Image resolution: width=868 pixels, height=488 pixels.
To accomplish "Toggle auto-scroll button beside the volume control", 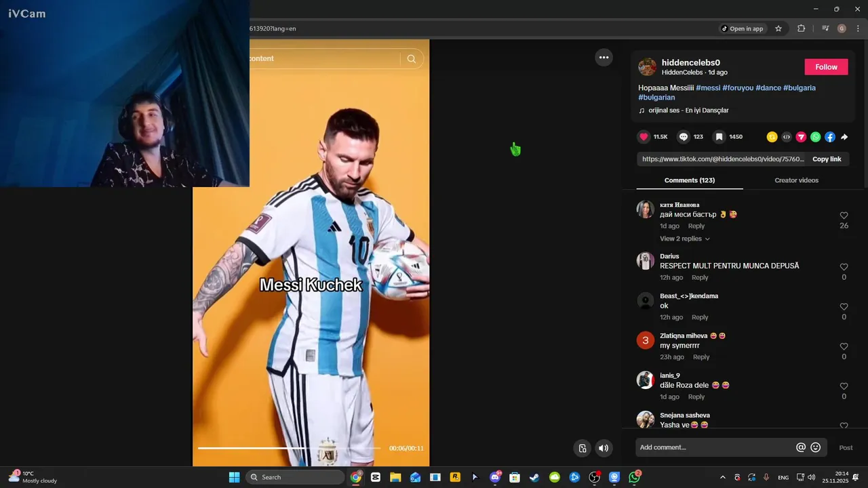I will coord(582,448).
